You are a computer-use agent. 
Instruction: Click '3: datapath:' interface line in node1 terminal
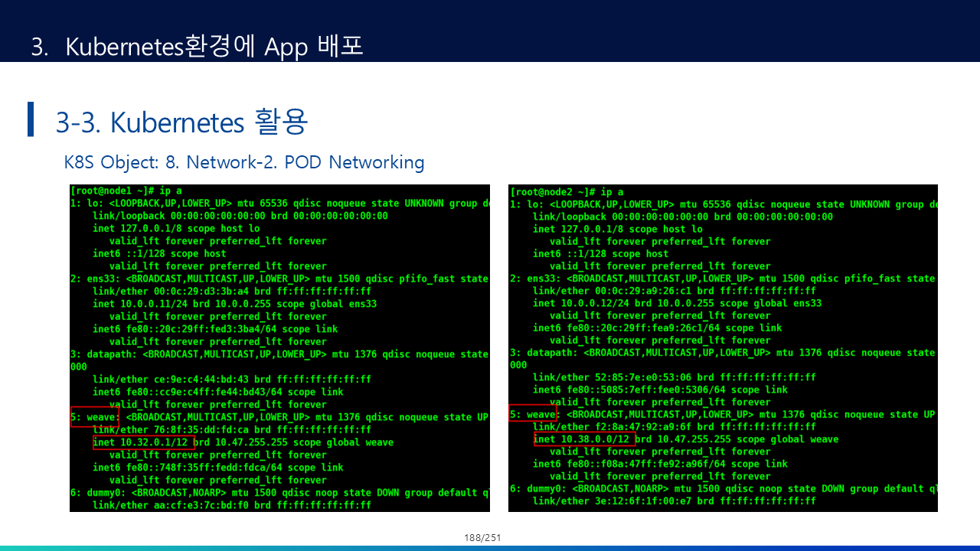click(x=279, y=354)
